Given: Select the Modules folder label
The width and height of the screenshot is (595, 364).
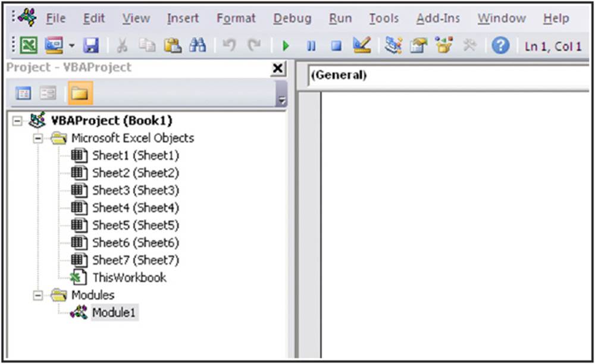Looking at the screenshot, I should point(93,296).
